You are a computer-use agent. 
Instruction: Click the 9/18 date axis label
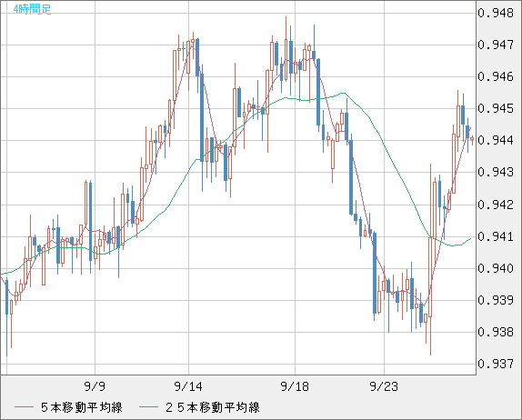pos(295,386)
